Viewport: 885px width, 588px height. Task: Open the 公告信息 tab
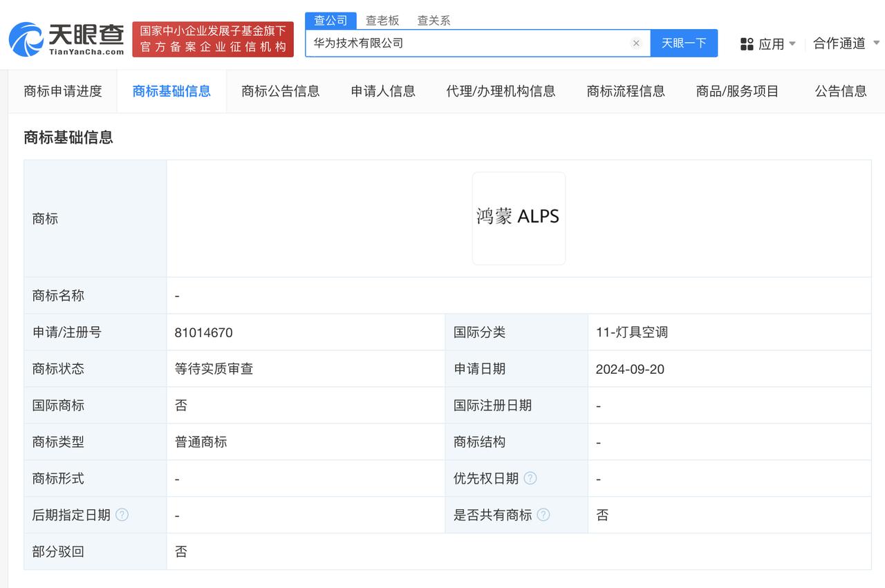coord(841,91)
